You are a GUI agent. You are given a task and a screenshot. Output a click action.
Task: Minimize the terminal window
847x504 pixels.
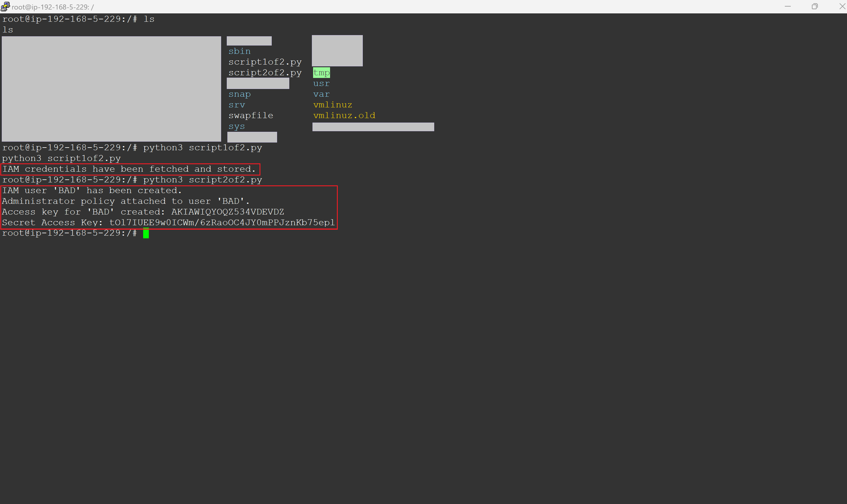click(x=787, y=7)
